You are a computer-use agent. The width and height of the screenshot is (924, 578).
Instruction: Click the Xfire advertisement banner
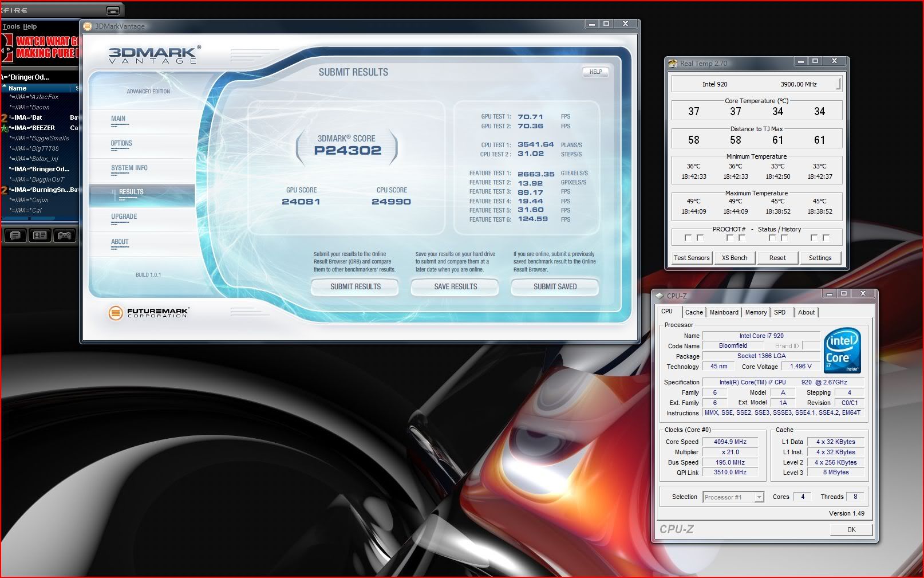point(40,48)
